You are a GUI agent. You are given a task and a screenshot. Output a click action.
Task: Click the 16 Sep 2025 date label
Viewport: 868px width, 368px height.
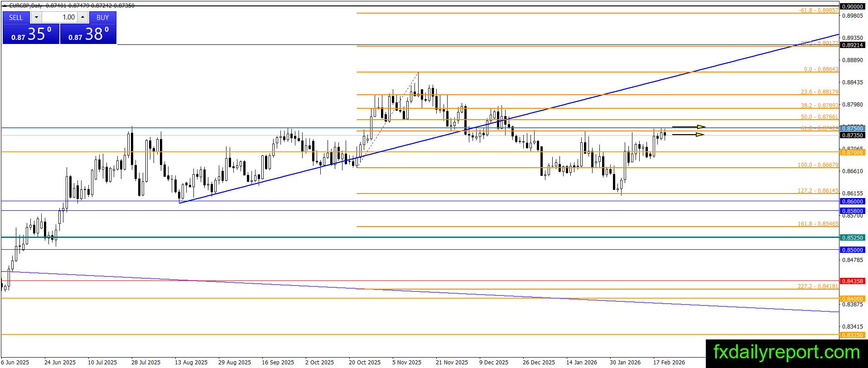point(278,363)
